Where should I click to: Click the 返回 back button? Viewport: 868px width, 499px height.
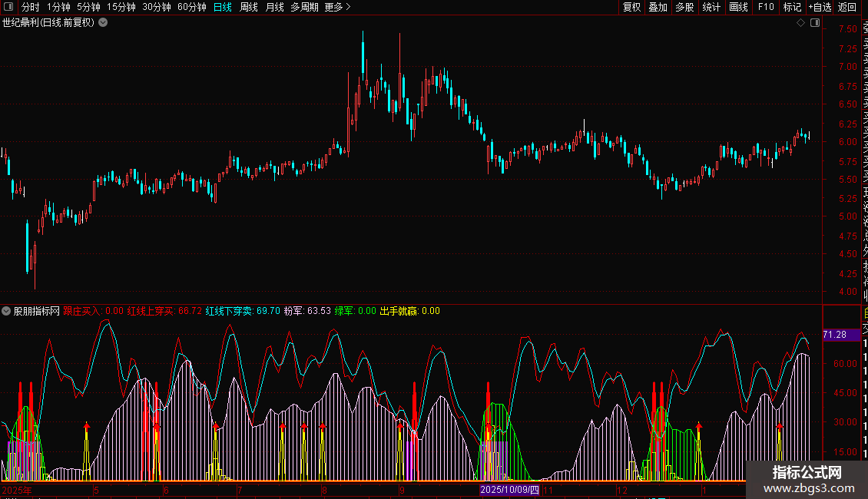[847, 7]
